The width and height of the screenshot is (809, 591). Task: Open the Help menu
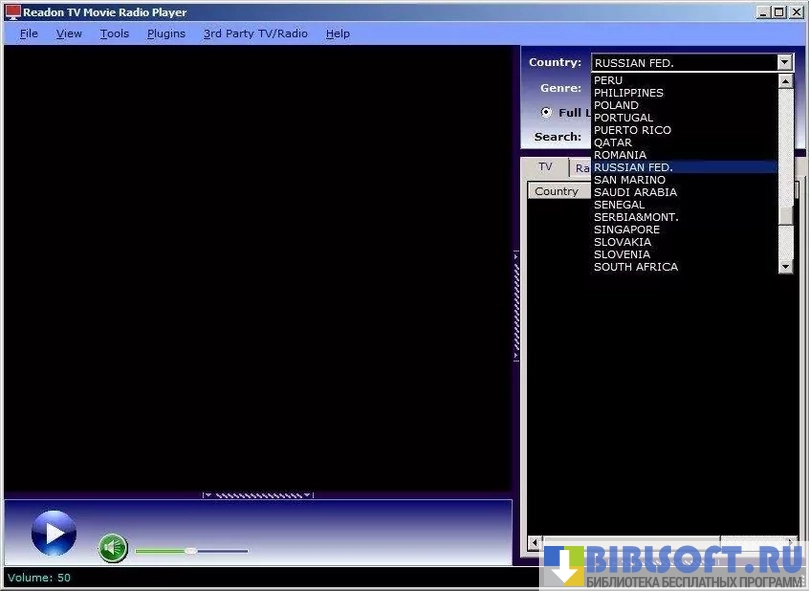pyautogui.click(x=338, y=33)
